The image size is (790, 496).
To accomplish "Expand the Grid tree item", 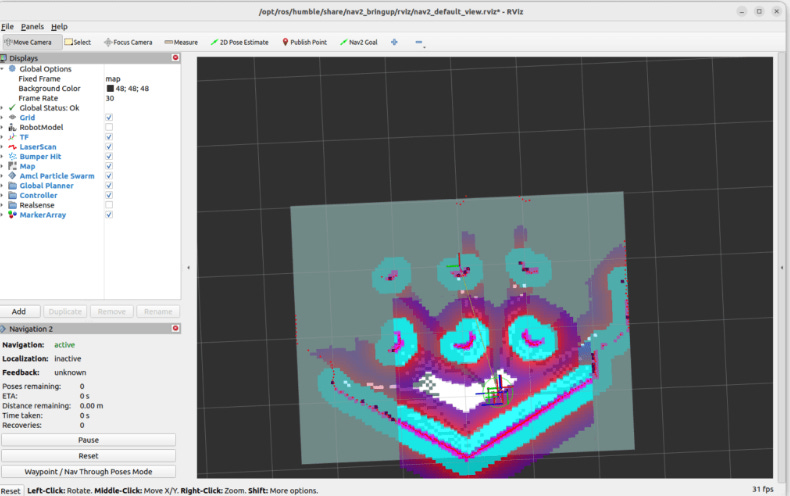I will pos(2,117).
